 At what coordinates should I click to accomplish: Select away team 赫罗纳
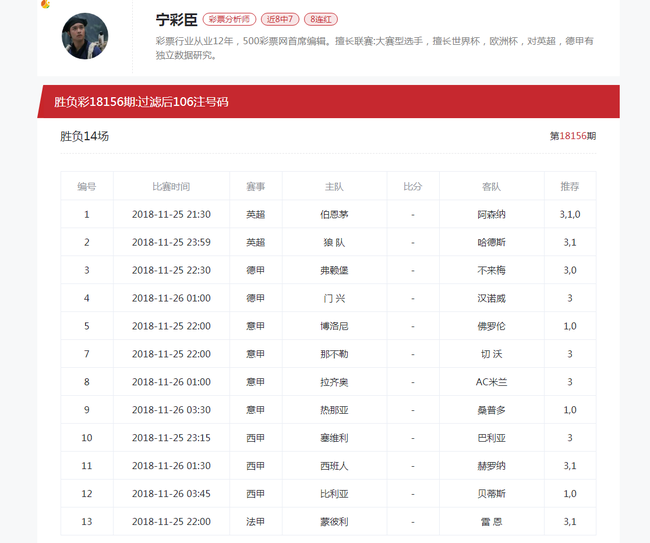click(x=492, y=466)
